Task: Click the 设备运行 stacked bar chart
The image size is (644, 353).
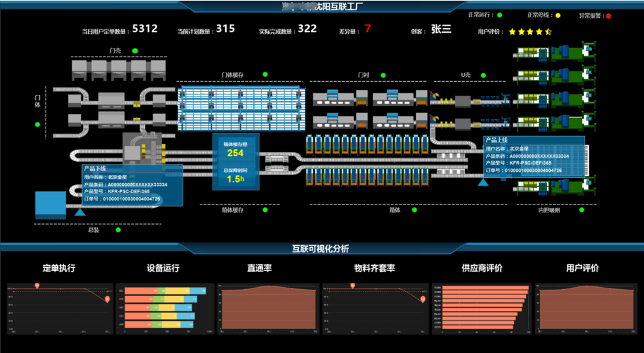Action: (166, 309)
